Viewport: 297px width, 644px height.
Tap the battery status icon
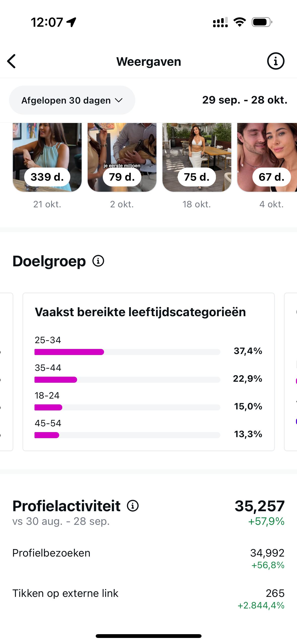[262, 22]
